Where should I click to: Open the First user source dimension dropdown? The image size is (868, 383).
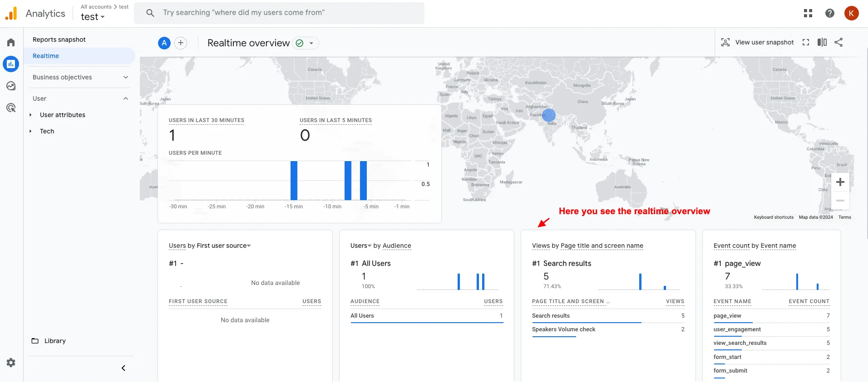[249, 246]
